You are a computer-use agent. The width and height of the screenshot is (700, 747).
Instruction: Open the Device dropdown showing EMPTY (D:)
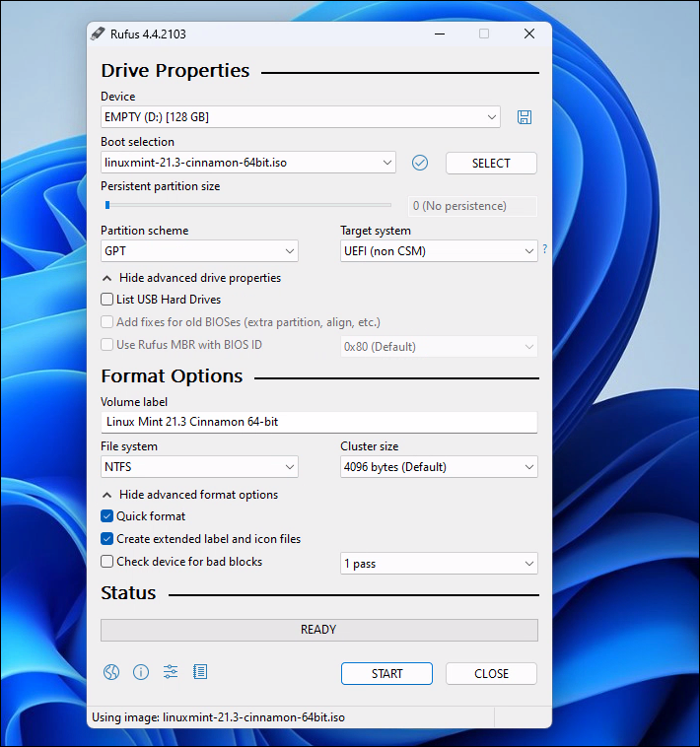[301, 117]
